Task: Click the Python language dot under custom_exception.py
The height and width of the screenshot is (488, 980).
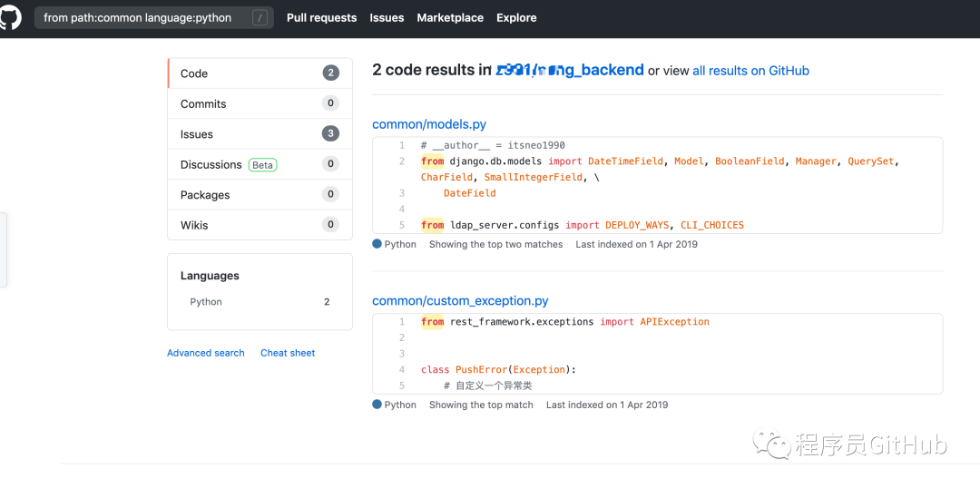Action: [377, 405]
